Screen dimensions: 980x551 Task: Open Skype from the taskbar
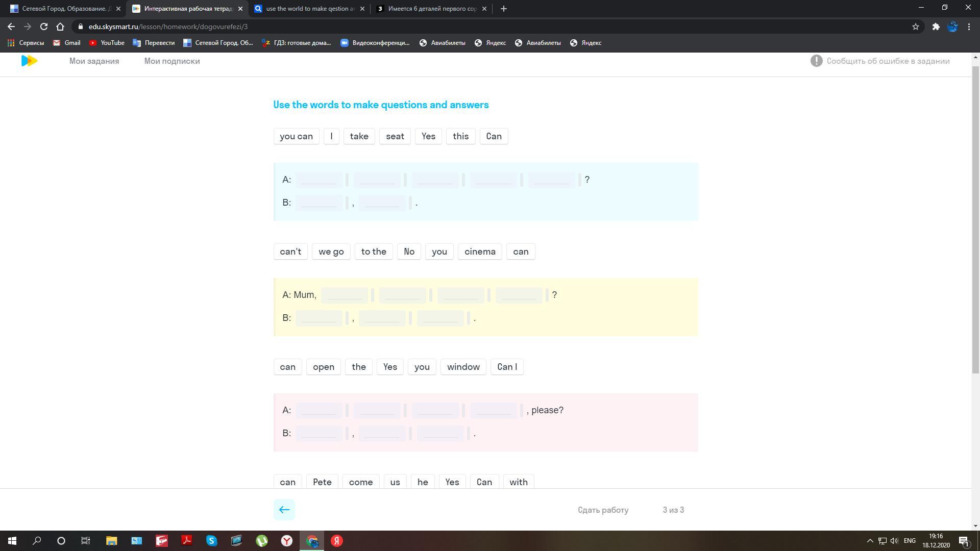point(211,541)
